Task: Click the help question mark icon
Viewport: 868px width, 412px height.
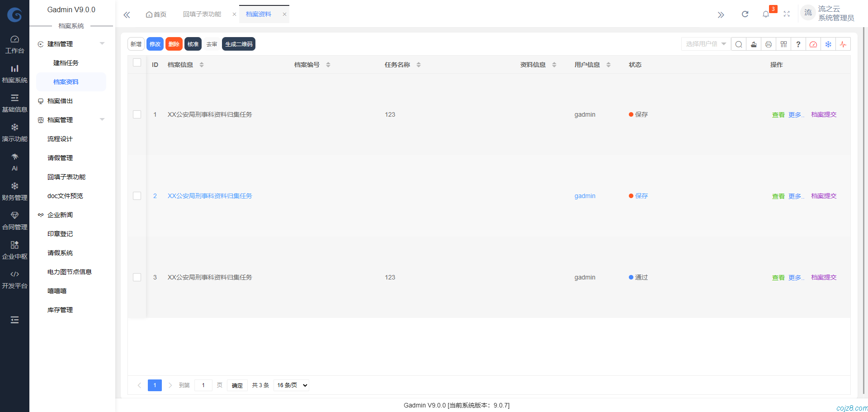Action: pos(798,44)
